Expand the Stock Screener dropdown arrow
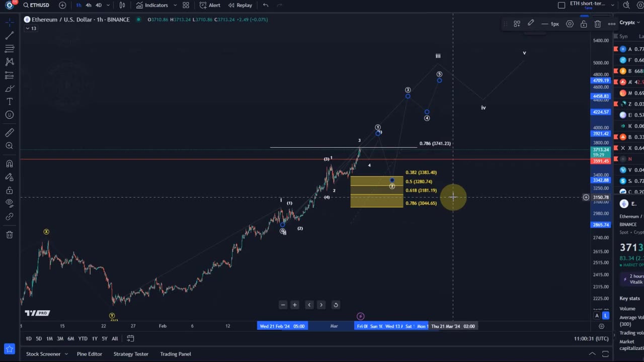The image size is (644, 362). (x=66, y=354)
